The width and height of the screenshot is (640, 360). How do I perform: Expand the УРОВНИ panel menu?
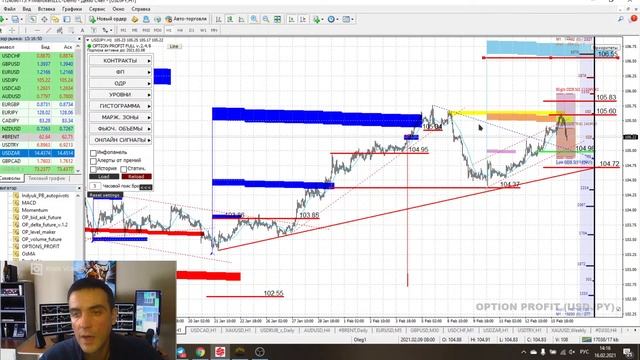coord(120,94)
